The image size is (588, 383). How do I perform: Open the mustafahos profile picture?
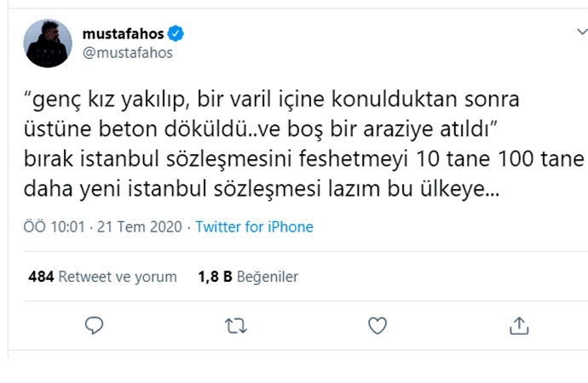(x=49, y=43)
